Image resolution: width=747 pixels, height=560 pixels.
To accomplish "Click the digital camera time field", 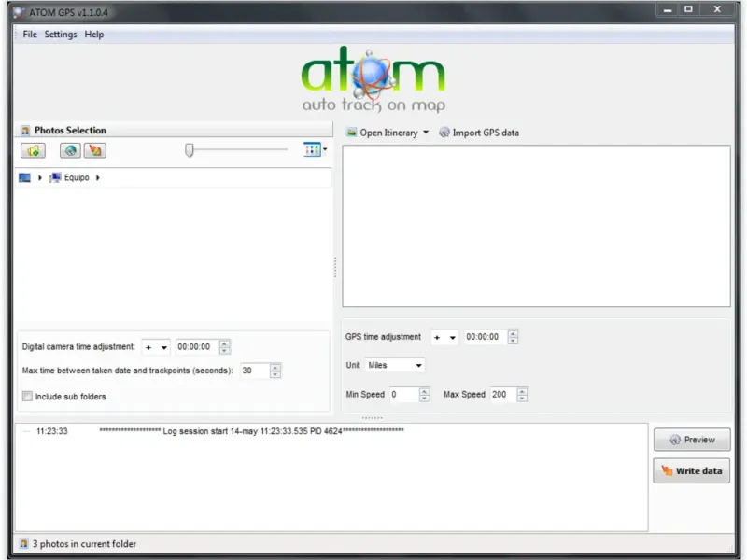I will 197,346.
